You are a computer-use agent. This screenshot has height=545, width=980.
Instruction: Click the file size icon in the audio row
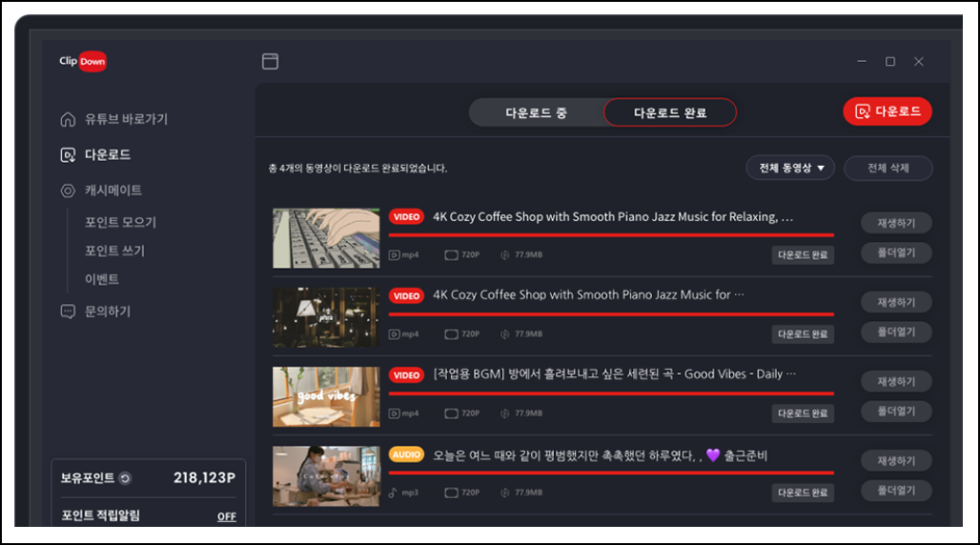pos(505,493)
